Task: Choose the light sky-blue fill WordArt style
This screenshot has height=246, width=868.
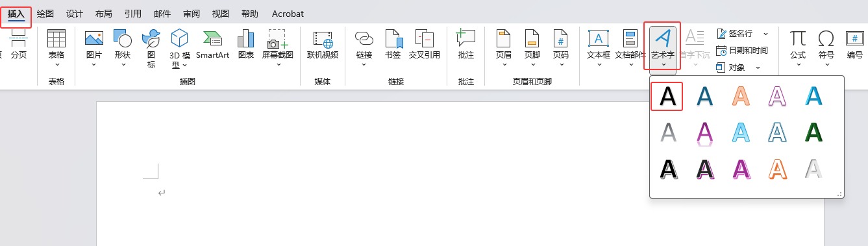Action: [741, 132]
